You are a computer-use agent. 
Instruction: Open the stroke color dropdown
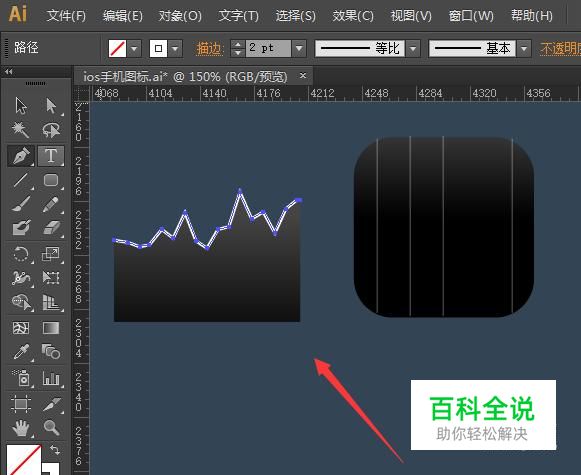click(175, 49)
